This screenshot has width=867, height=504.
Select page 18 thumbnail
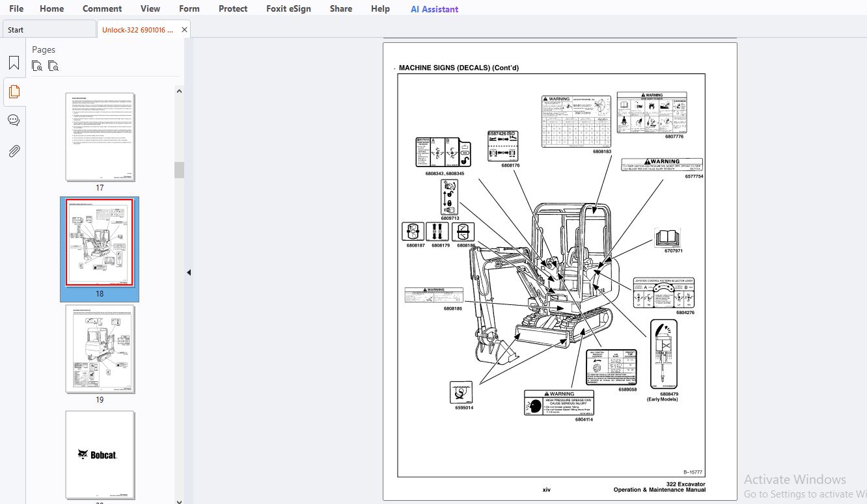point(100,243)
